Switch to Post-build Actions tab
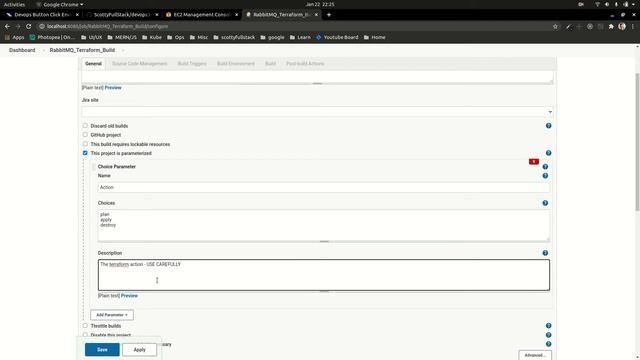Viewport: 640px width, 360px height. tap(305, 64)
